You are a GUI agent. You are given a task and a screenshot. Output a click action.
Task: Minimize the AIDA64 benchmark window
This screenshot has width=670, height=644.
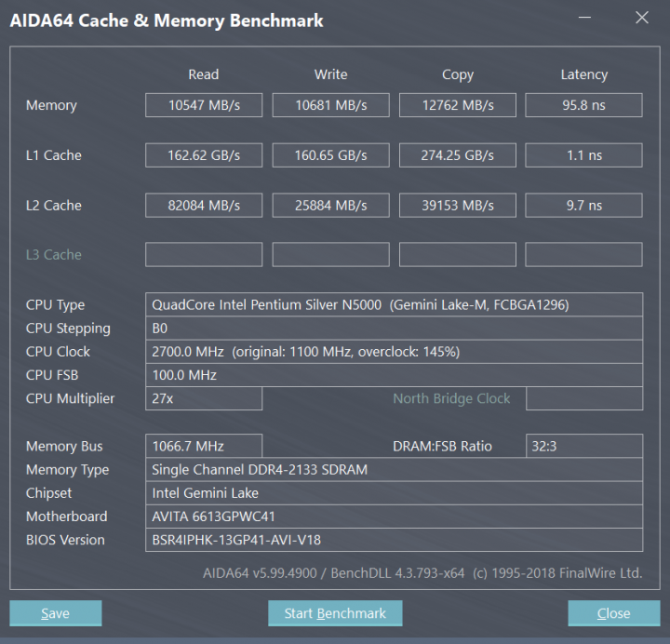click(584, 18)
